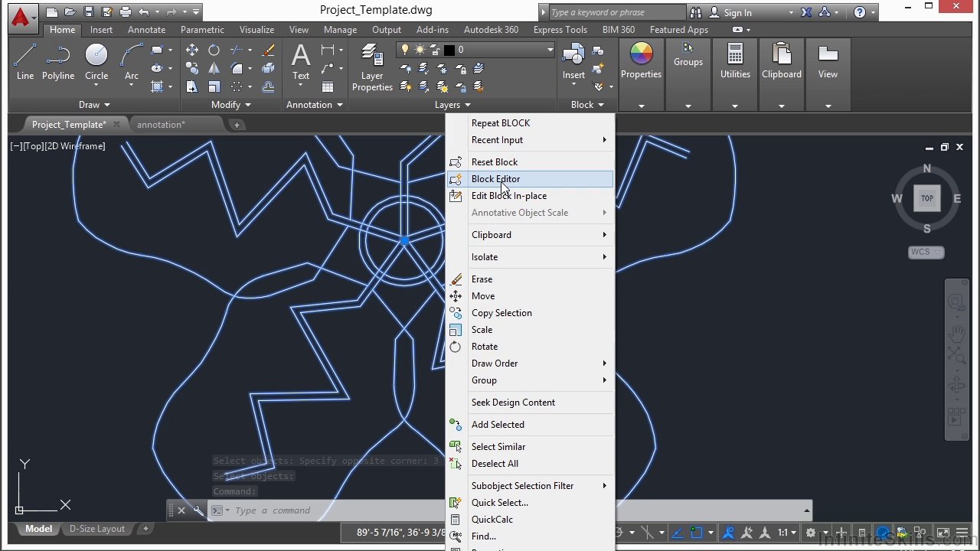Click Select Similar menu entry
Screen dimensions: 980x551
click(529, 447)
